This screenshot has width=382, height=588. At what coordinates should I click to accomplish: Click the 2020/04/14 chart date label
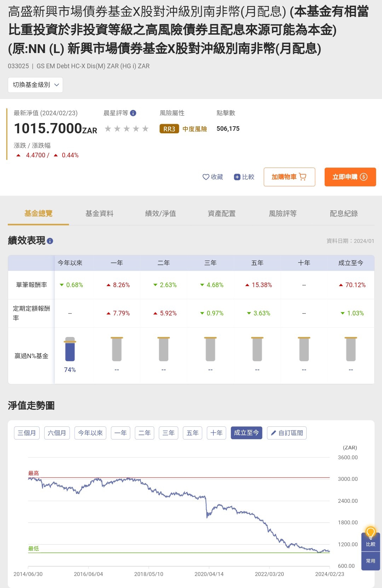[x=209, y=574]
